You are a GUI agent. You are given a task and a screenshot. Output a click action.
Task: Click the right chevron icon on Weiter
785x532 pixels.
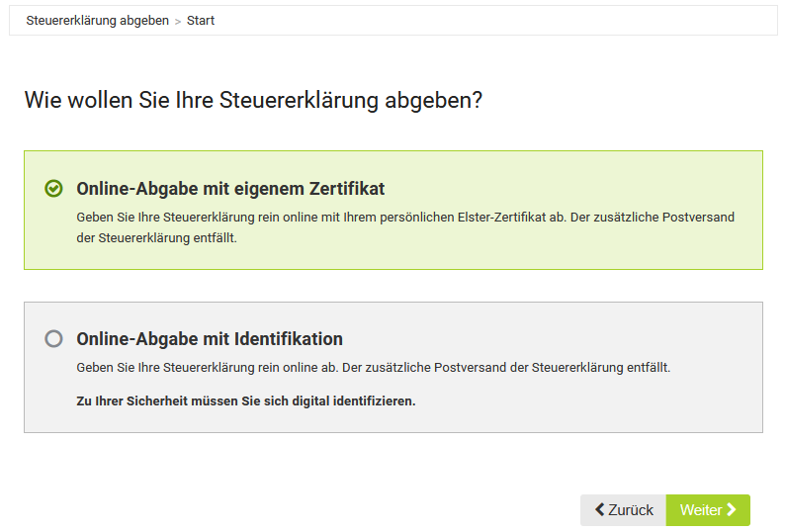click(x=732, y=510)
